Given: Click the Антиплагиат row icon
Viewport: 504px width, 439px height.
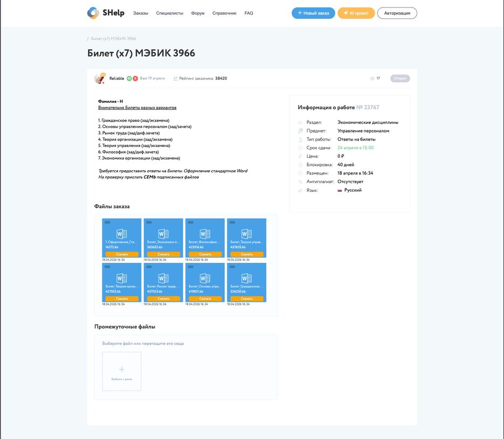Looking at the screenshot, I should coord(300,182).
